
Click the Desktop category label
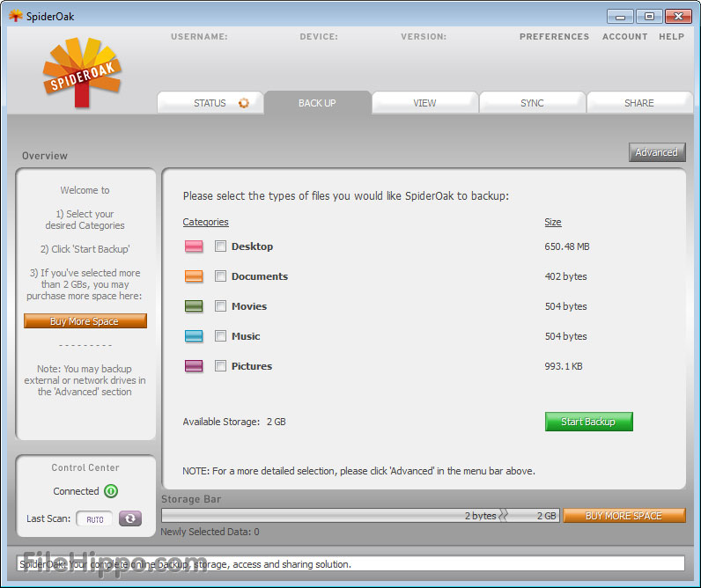tap(252, 246)
